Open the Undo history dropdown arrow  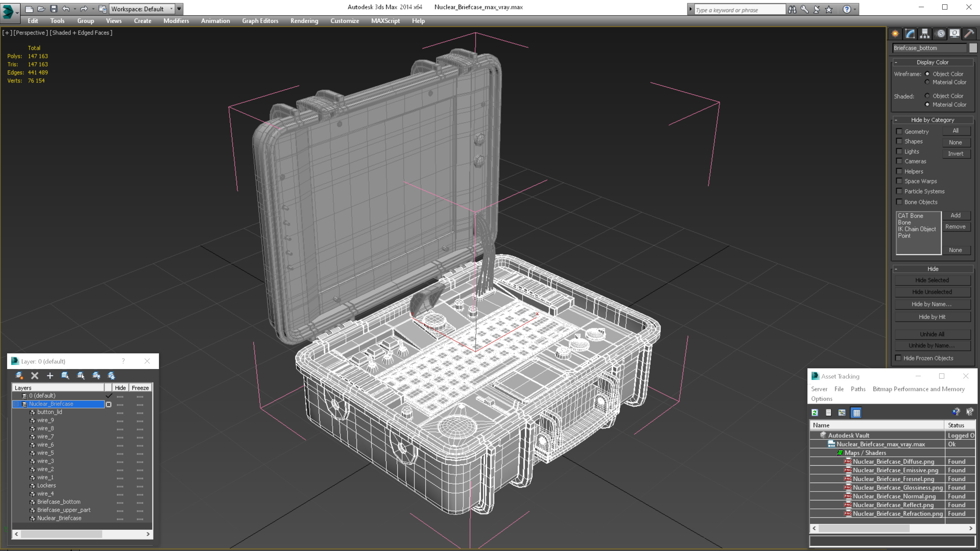tap(75, 9)
